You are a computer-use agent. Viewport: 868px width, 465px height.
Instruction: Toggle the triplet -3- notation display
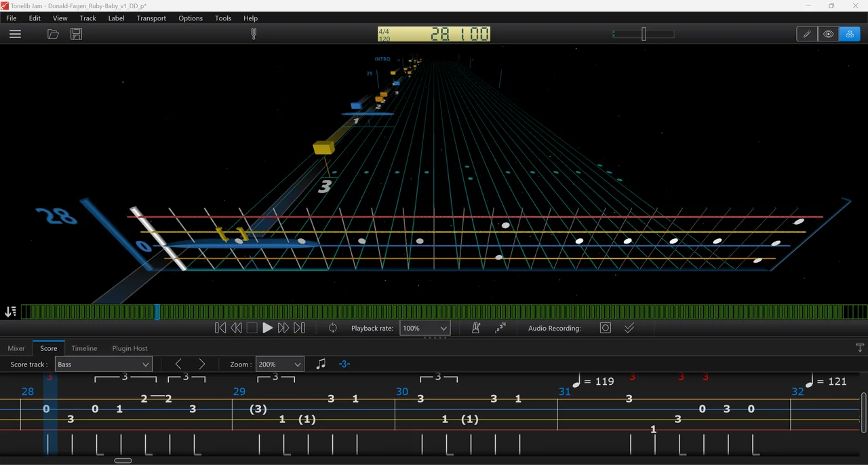344,365
